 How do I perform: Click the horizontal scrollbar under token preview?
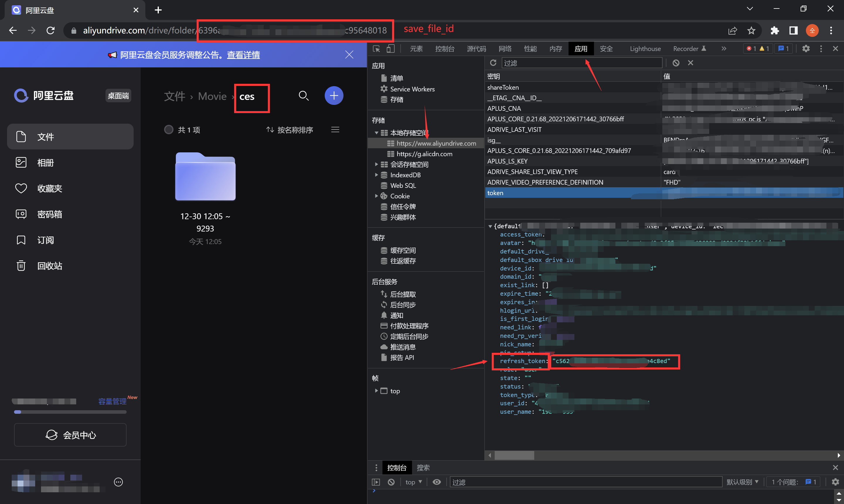[514, 455]
